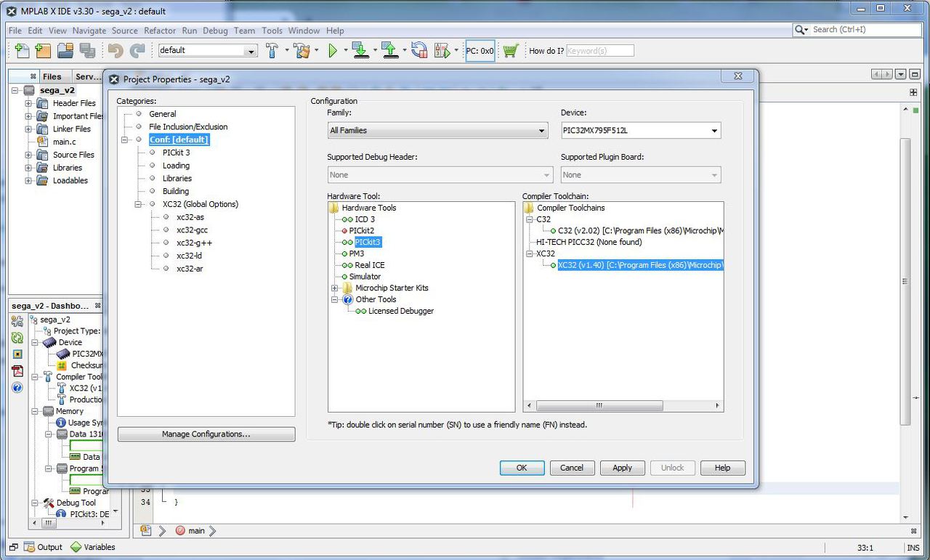
Task: Switch to the Files tab
Action: [x=52, y=76]
